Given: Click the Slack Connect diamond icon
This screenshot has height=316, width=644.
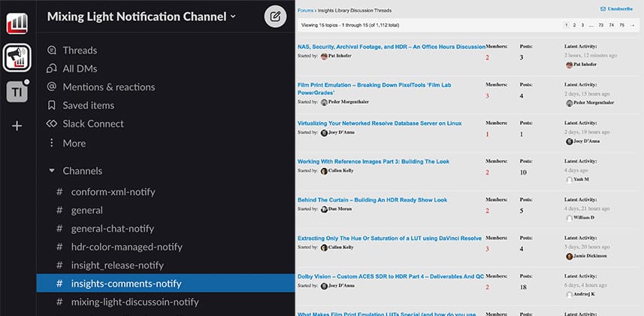Looking at the screenshot, I should click(52, 123).
